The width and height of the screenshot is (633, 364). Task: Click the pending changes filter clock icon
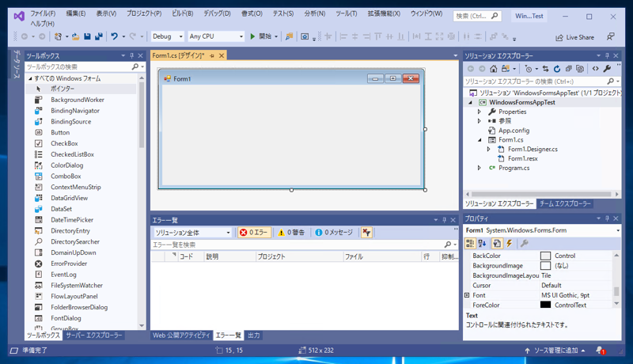(529, 69)
